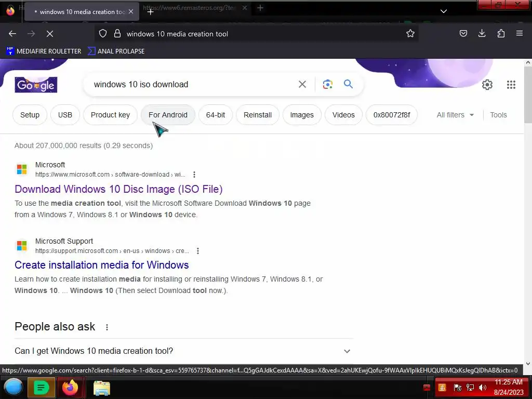
Task: Open the tracking protection shield icon
Action: click(x=103, y=33)
